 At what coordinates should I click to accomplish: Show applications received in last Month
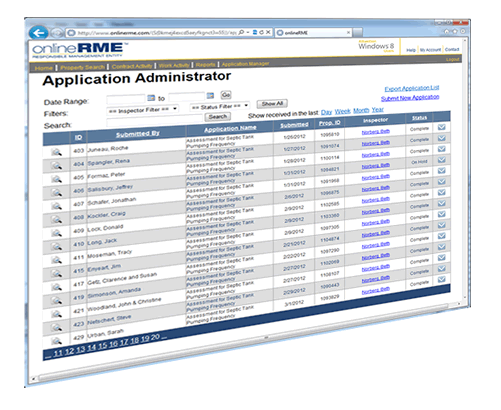click(x=361, y=110)
